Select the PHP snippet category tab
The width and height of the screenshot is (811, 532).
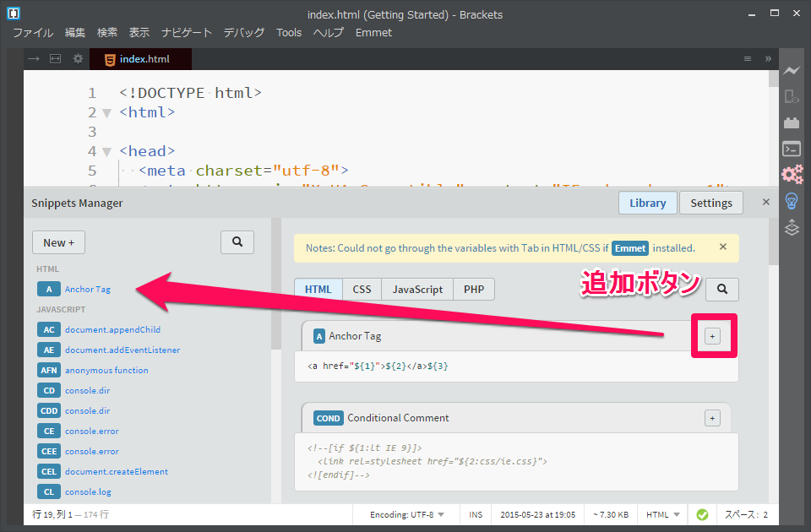[474, 289]
